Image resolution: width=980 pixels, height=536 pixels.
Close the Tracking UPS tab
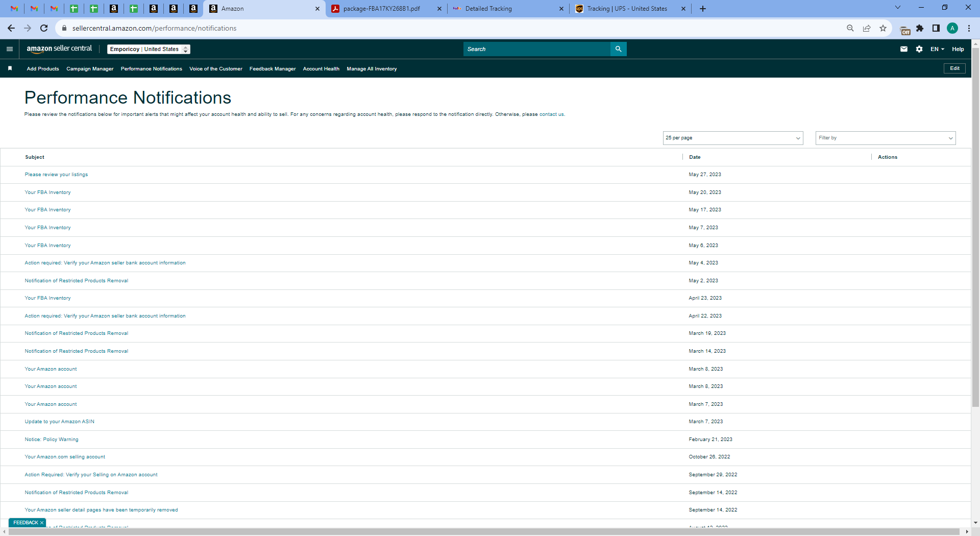click(x=683, y=9)
